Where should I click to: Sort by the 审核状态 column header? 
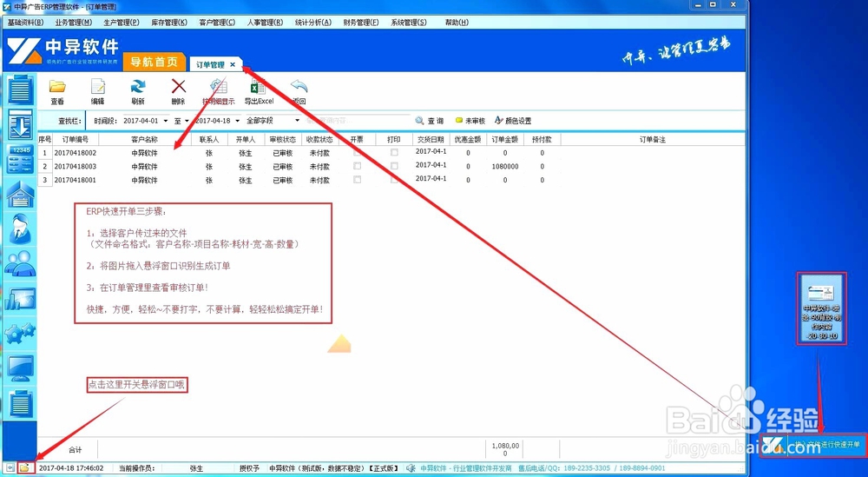coord(283,139)
